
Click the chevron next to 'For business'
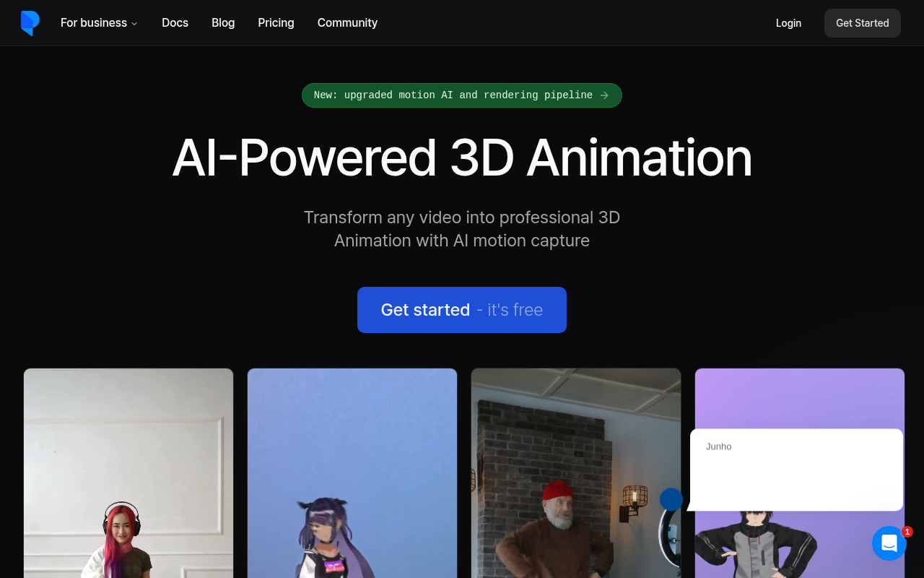pyautogui.click(x=134, y=23)
